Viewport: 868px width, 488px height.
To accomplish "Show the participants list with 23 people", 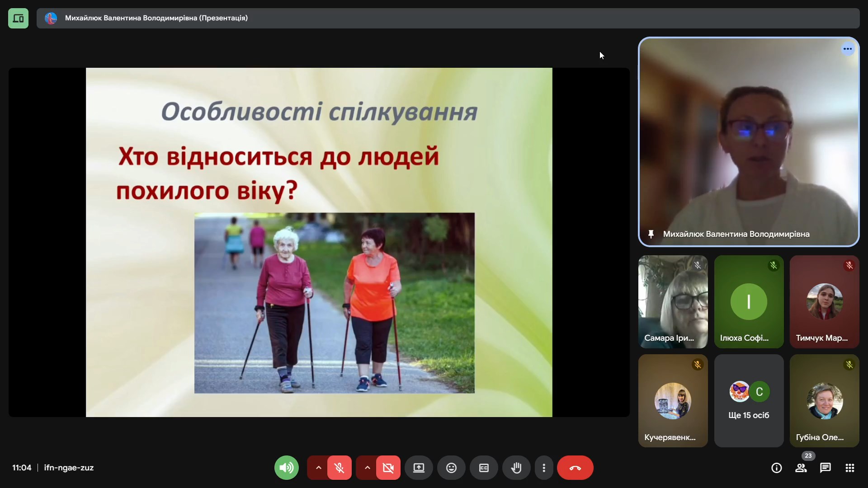I will click(801, 468).
